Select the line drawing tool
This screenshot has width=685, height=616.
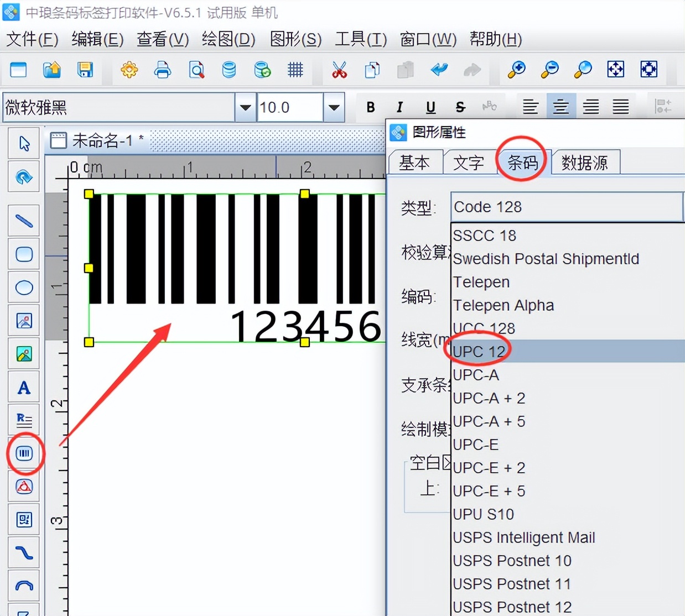coord(24,221)
